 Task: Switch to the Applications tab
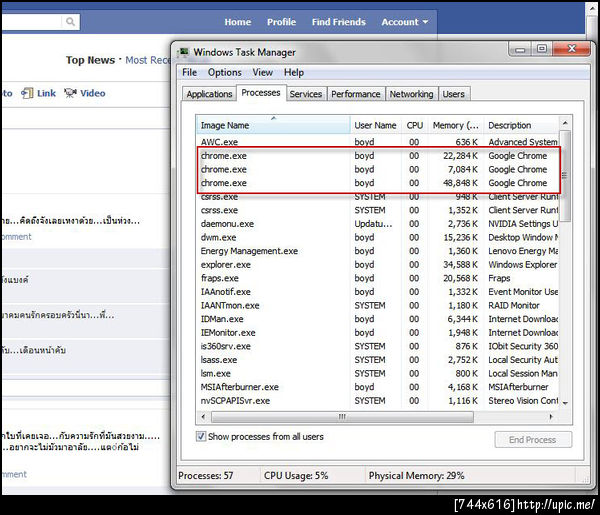pyautogui.click(x=209, y=94)
